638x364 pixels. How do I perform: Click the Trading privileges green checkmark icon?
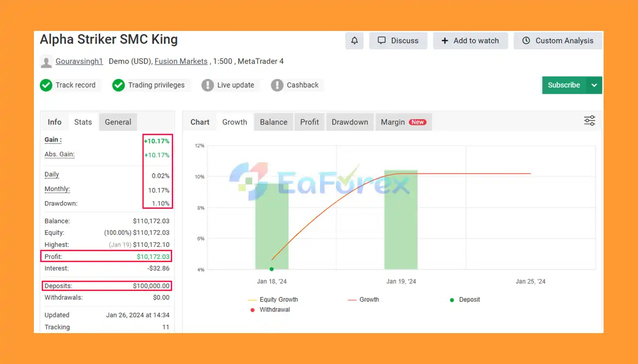pyautogui.click(x=118, y=86)
